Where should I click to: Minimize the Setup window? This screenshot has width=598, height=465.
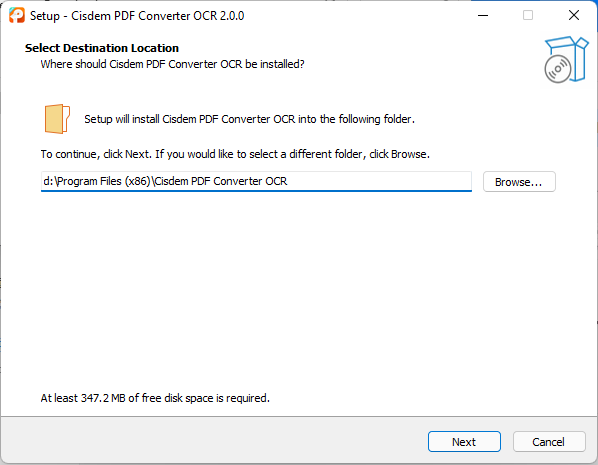pos(483,15)
